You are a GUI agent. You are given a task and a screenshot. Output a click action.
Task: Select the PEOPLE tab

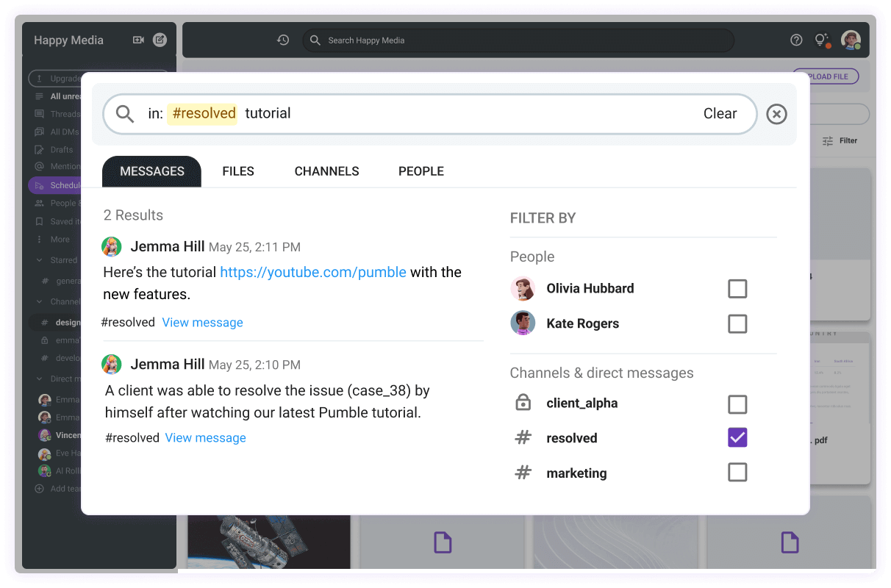[421, 171]
